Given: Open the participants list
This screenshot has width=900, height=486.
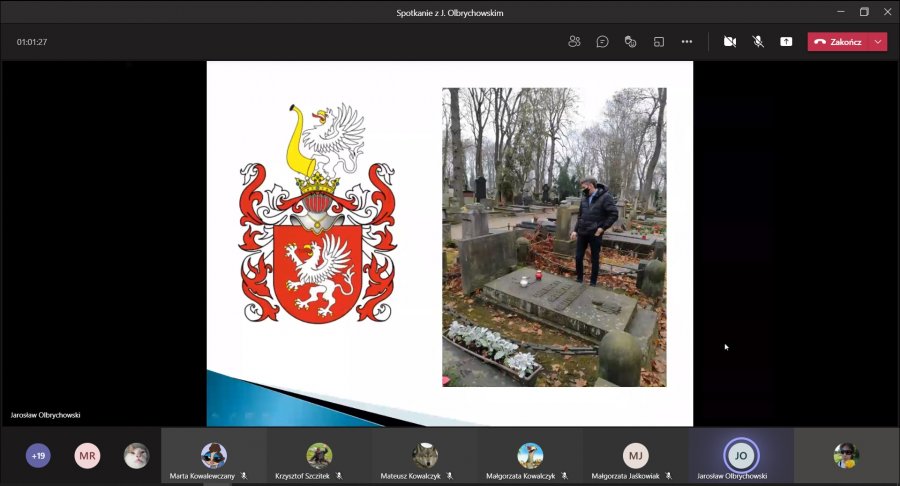Looking at the screenshot, I should point(574,42).
